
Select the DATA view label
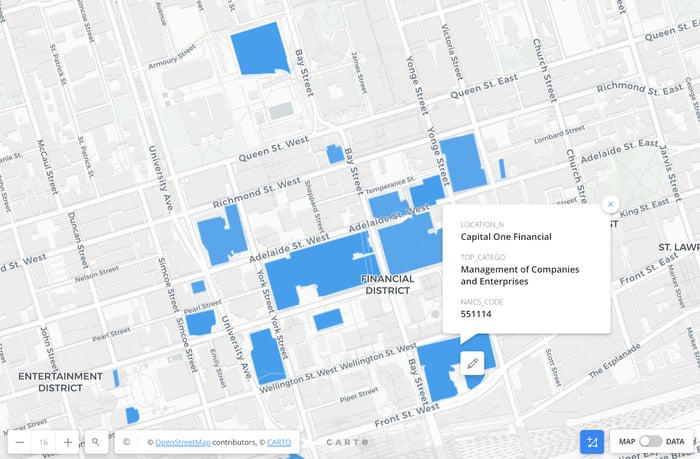[675, 442]
